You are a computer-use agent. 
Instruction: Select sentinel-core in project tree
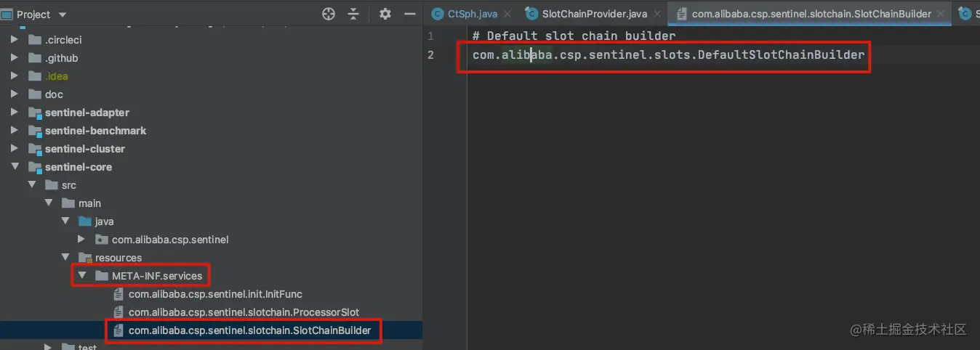tap(79, 167)
